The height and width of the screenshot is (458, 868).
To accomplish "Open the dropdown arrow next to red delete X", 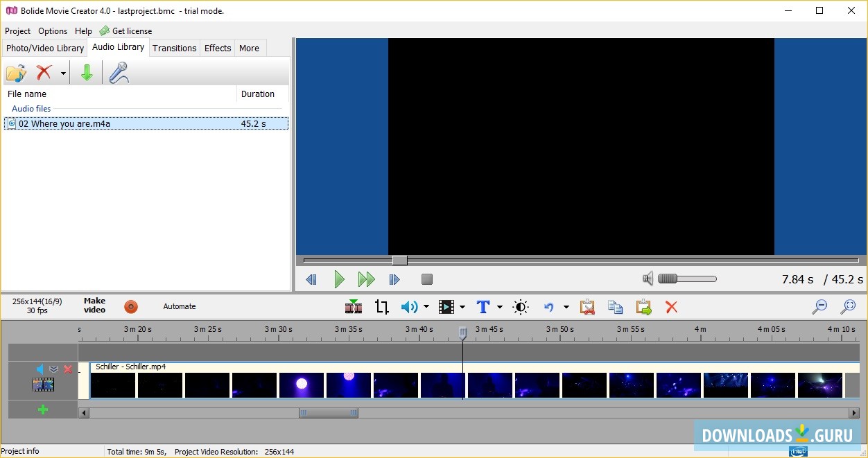I will pos(63,73).
